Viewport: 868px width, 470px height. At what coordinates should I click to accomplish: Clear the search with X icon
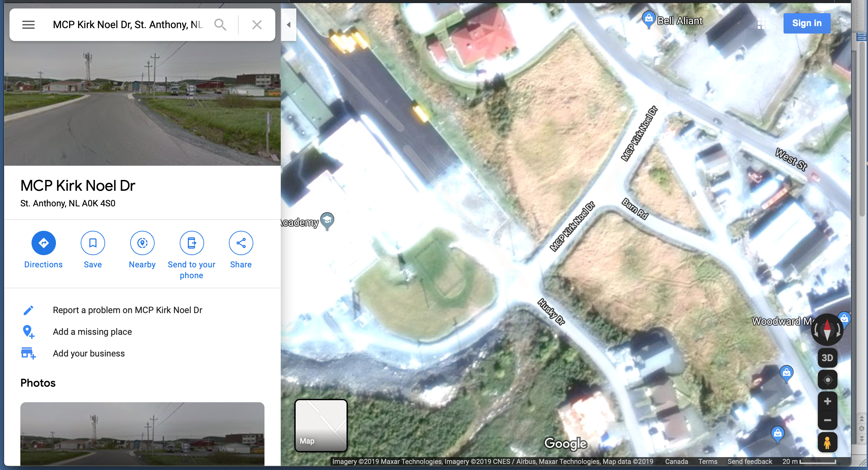257,25
